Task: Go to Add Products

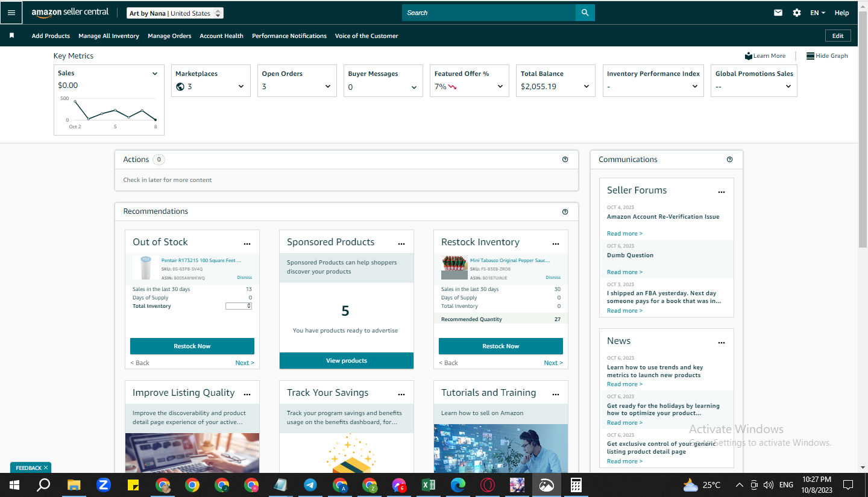Action: click(51, 36)
